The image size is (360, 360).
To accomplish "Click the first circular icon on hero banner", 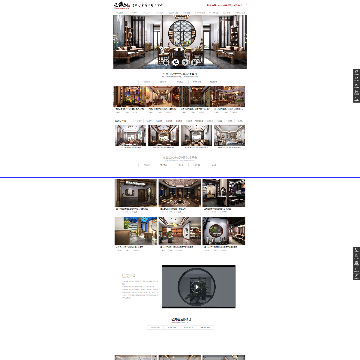I will coord(166,62).
